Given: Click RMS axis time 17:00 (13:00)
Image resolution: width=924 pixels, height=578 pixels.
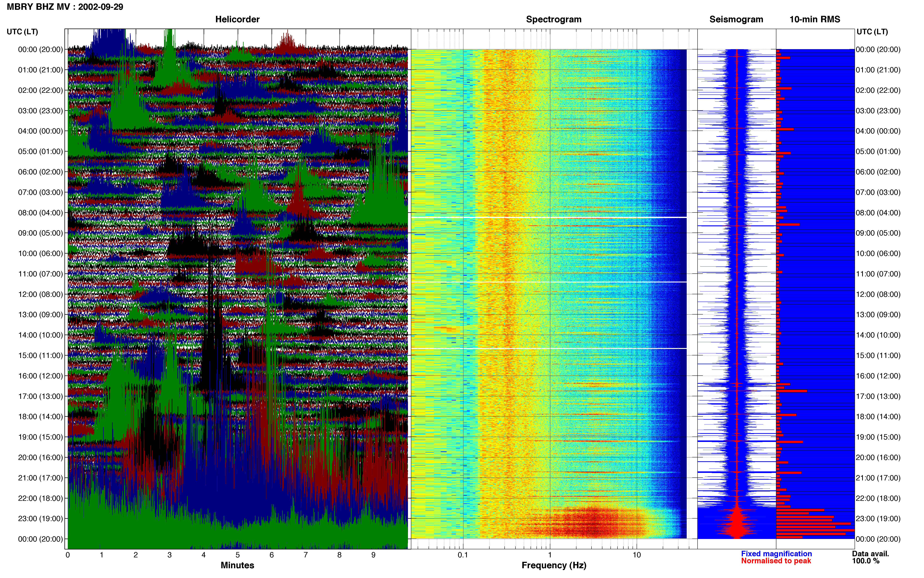Looking at the screenshot, I should click(878, 396).
